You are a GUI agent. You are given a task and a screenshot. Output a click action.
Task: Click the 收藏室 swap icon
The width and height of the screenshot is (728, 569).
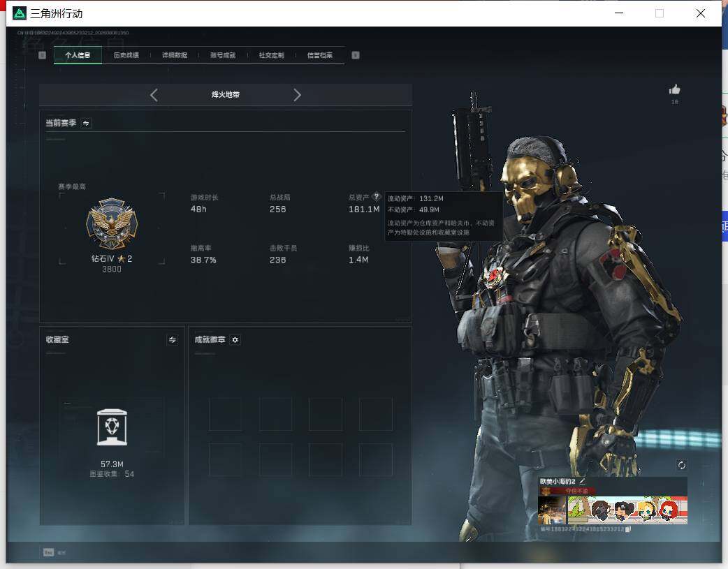[x=173, y=340]
